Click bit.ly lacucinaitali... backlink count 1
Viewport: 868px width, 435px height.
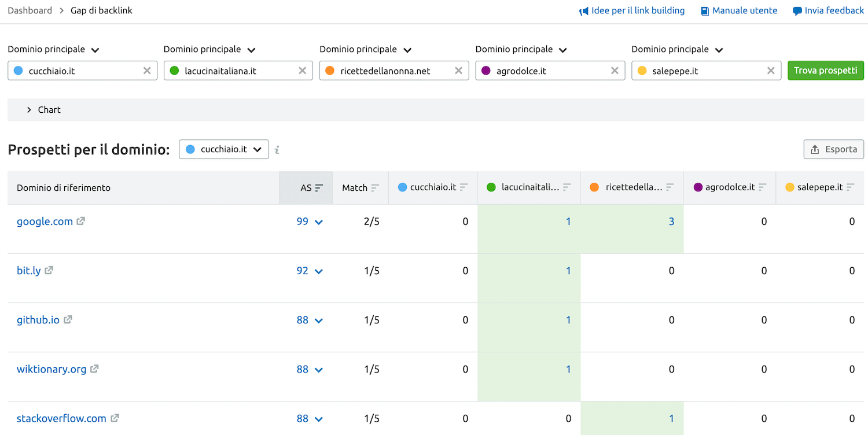coord(568,271)
